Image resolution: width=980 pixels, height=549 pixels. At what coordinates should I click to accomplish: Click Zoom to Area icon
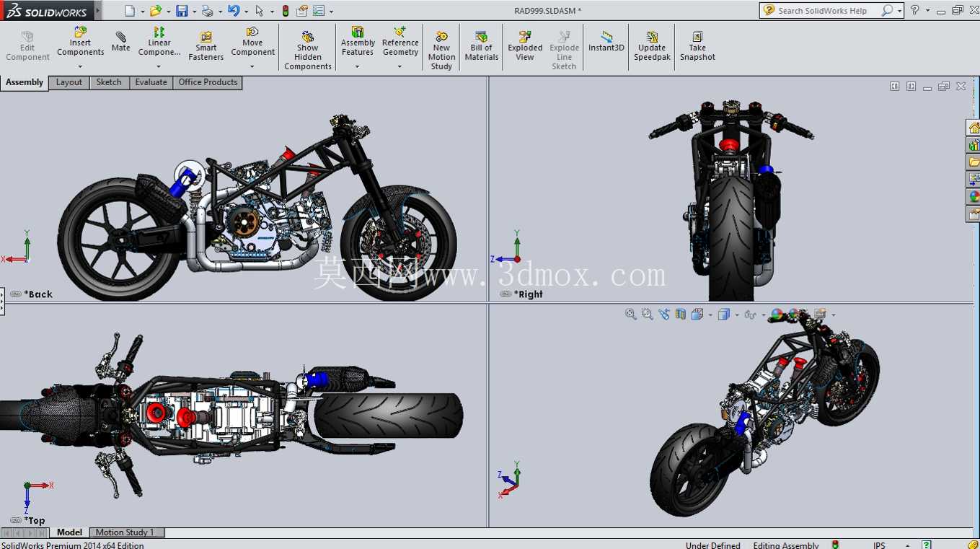(x=648, y=315)
